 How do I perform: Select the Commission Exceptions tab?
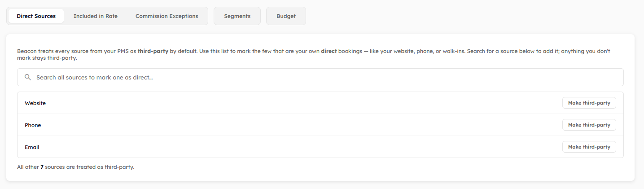pos(166,16)
